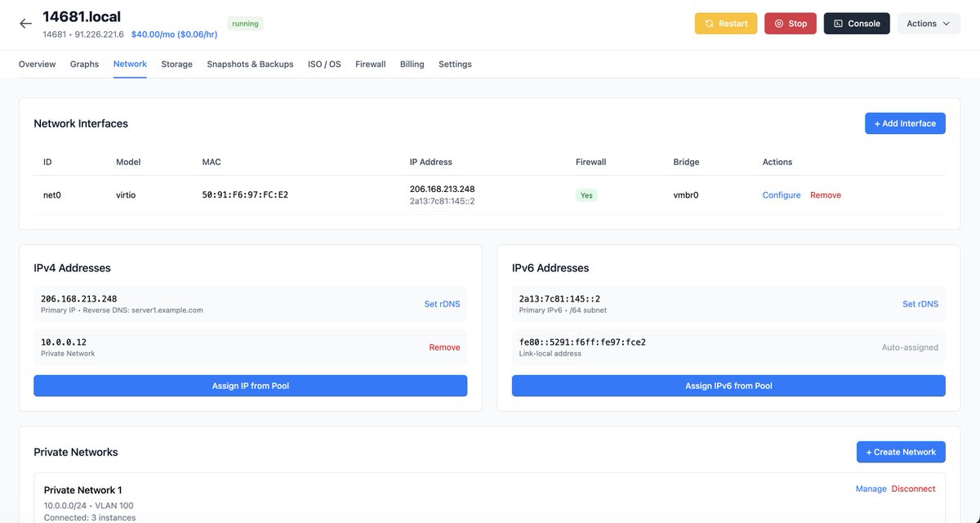Viewport: 980px width, 523px height.
Task: Click Assign IPv6 from Pool button
Action: [728, 386]
